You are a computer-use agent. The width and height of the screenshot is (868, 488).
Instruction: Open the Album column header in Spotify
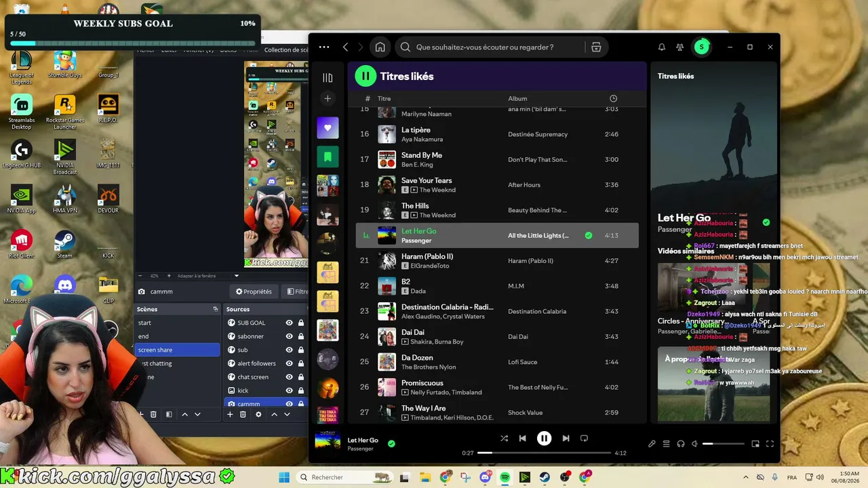[517, 98]
